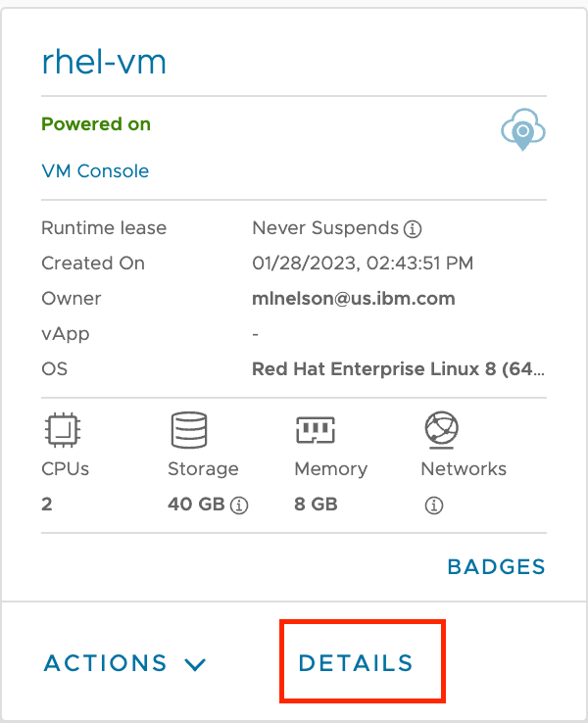Open the rhel-vm title link
Viewport: 588px width, 723px height.
[104, 63]
